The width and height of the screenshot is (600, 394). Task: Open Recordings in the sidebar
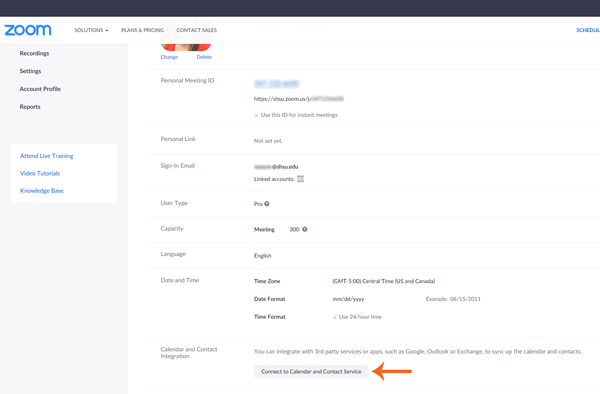(34, 53)
